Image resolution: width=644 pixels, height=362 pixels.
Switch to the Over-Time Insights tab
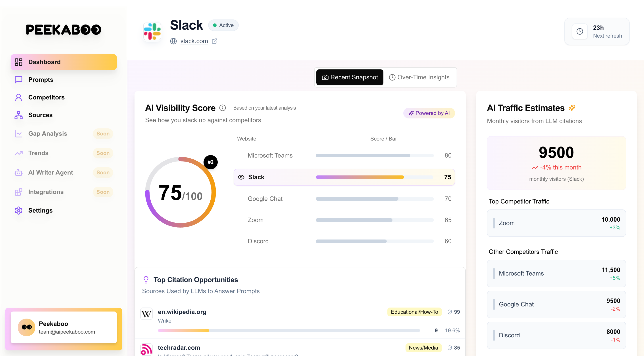coord(419,77)
